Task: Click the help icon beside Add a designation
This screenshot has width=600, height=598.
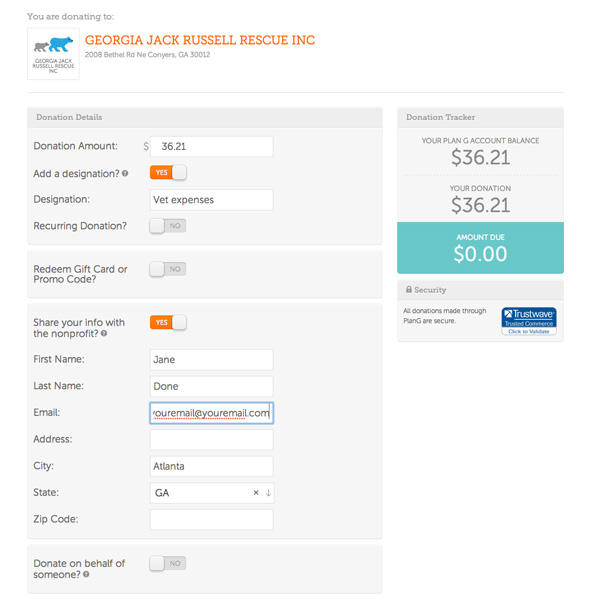Action: coord(125,174)
